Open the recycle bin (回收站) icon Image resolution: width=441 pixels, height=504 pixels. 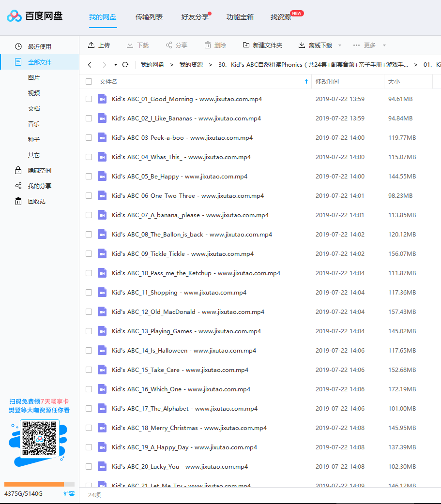[18, 202]
